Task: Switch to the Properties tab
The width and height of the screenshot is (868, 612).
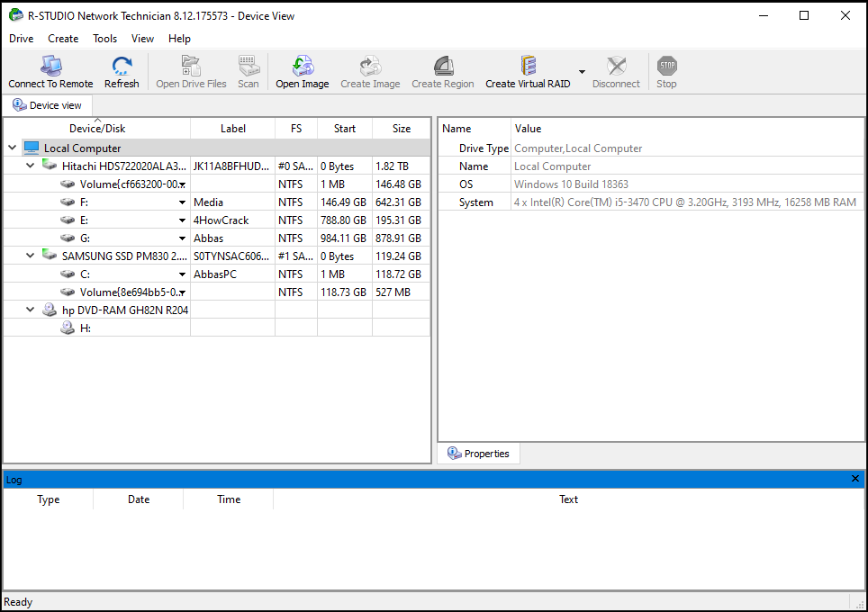Action: pos(479,454)
